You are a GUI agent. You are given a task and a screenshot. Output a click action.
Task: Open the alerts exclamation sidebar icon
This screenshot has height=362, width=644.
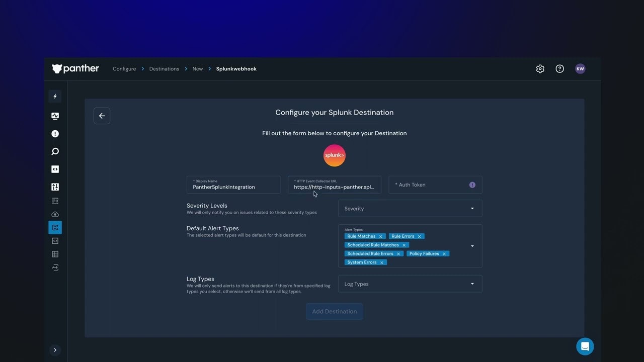click(55, 134)
